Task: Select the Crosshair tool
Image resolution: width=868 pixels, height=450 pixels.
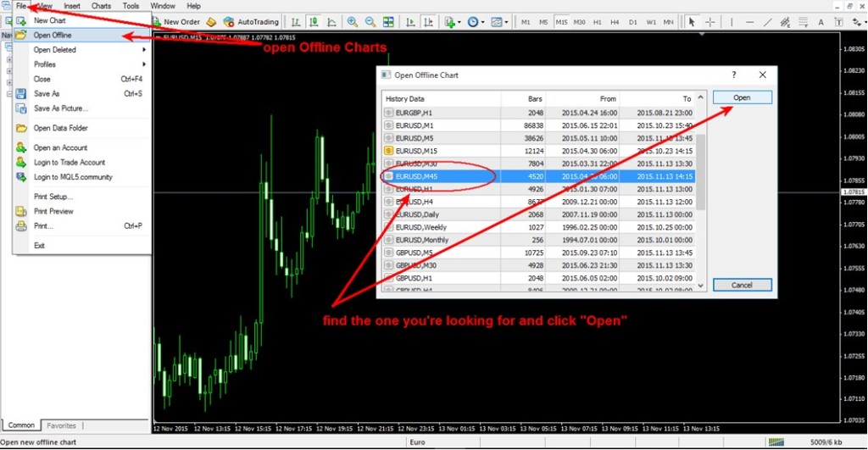Action: (710, 21)
